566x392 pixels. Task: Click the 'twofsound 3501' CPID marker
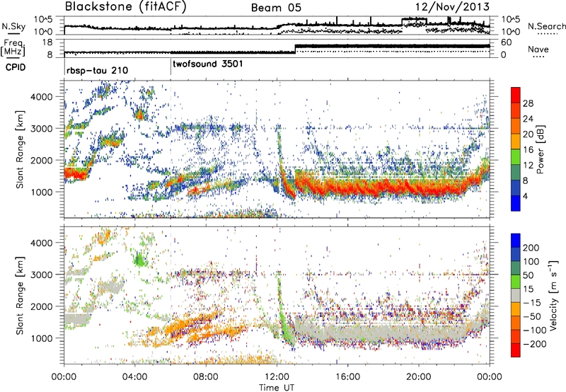(x=208, y=64)
